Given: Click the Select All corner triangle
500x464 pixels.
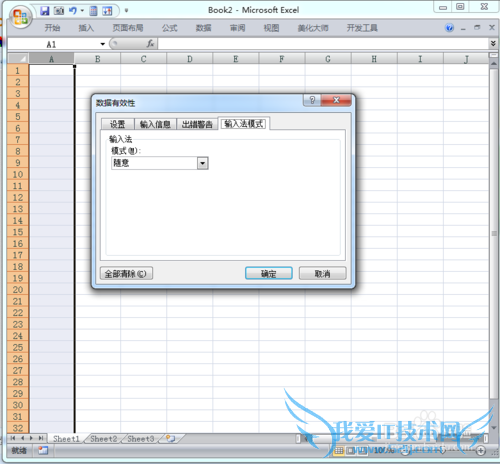Looking at the screenshot, I should tap(18, 59).
